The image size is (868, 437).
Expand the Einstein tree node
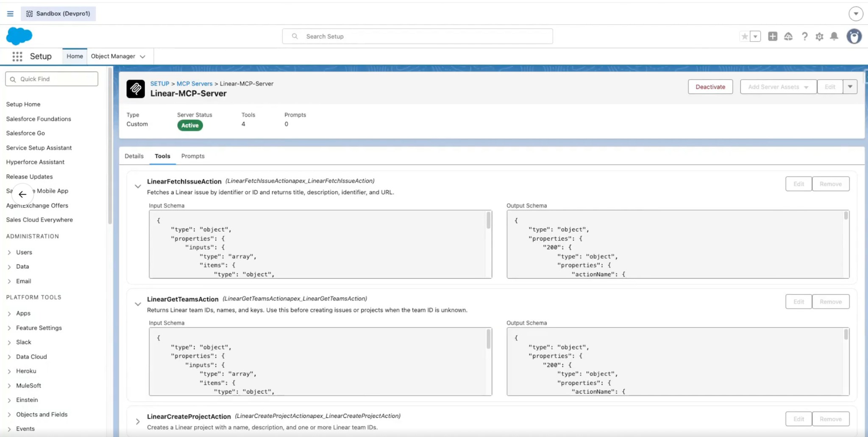coord(9,400)
